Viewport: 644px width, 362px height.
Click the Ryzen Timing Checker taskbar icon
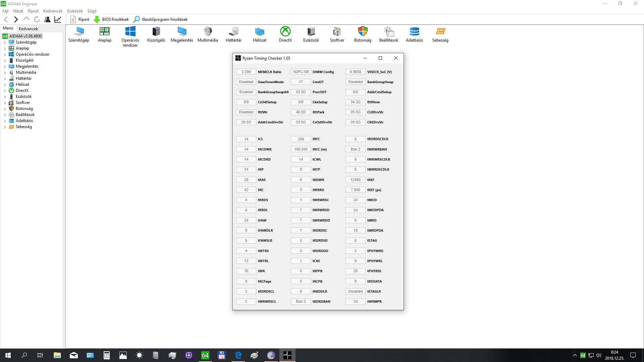click(287, 355)
